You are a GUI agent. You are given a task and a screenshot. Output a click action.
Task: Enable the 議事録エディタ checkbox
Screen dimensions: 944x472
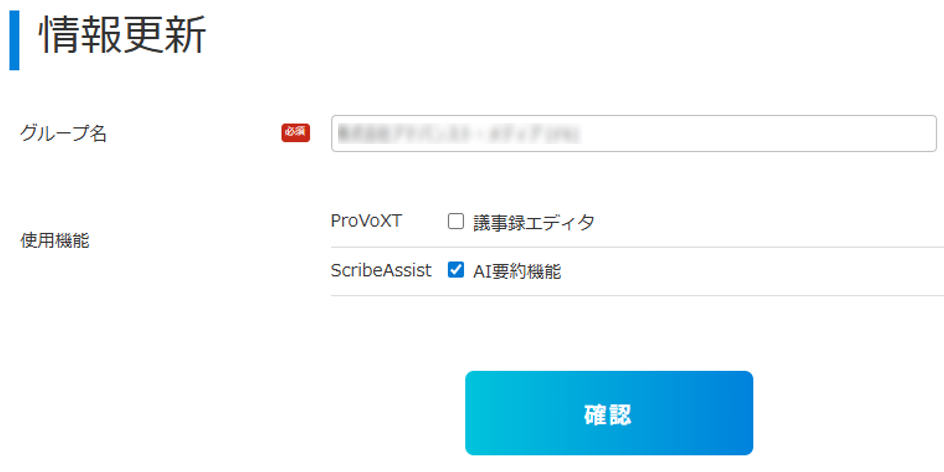click(456, 222)
